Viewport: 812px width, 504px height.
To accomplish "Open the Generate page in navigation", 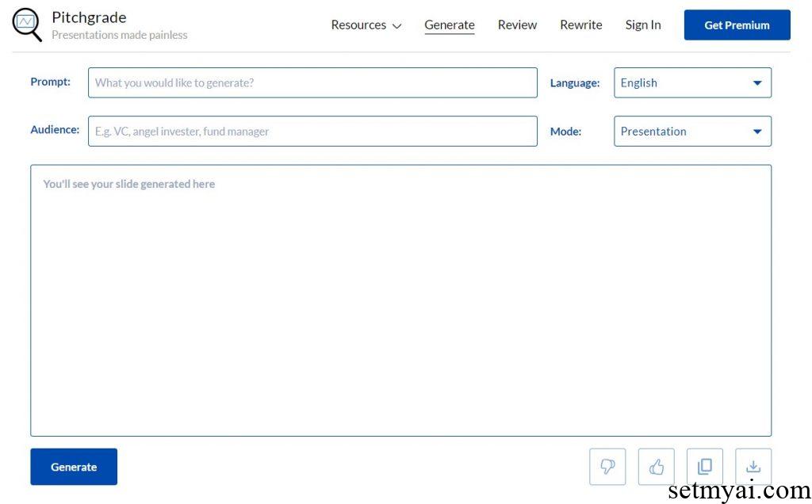I will [x=449, y=25].
